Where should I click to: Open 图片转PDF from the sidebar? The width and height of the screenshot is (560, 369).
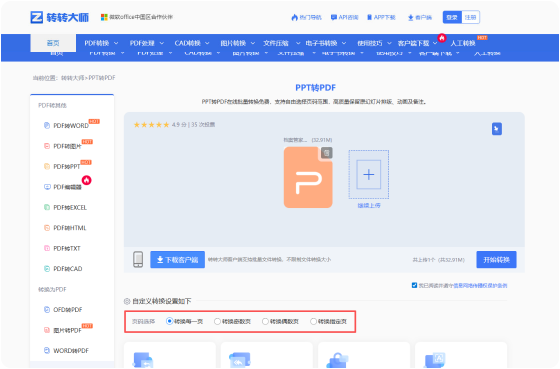point(67,330)
